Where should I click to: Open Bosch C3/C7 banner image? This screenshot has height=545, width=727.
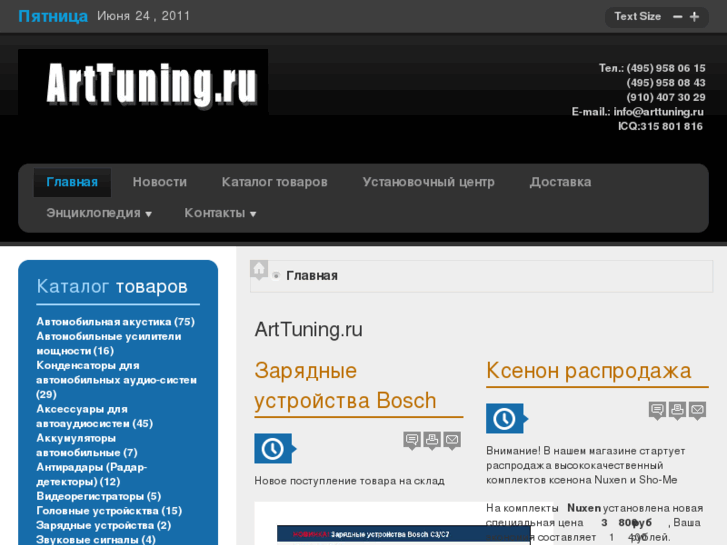403,534
